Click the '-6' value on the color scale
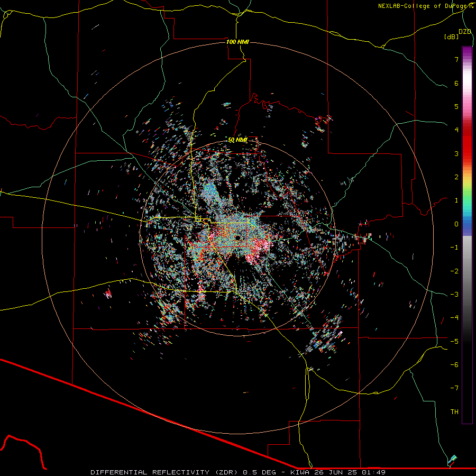Screen dimensions: 476x476 tap(454, 365)
